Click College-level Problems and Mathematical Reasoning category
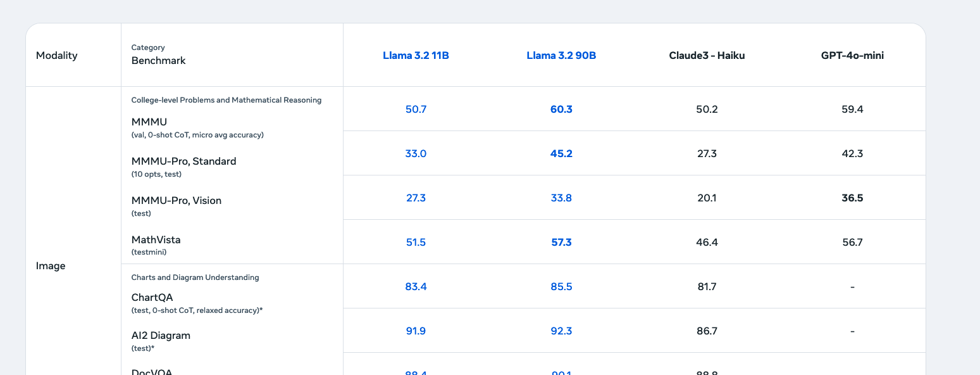Viewport: 980px width, 375px height. pos(226,100)
